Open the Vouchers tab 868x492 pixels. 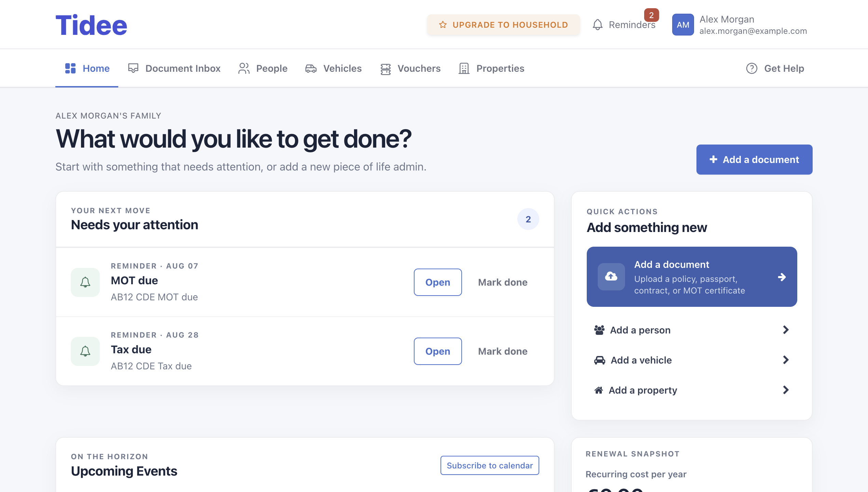click(x=410, y=68)
